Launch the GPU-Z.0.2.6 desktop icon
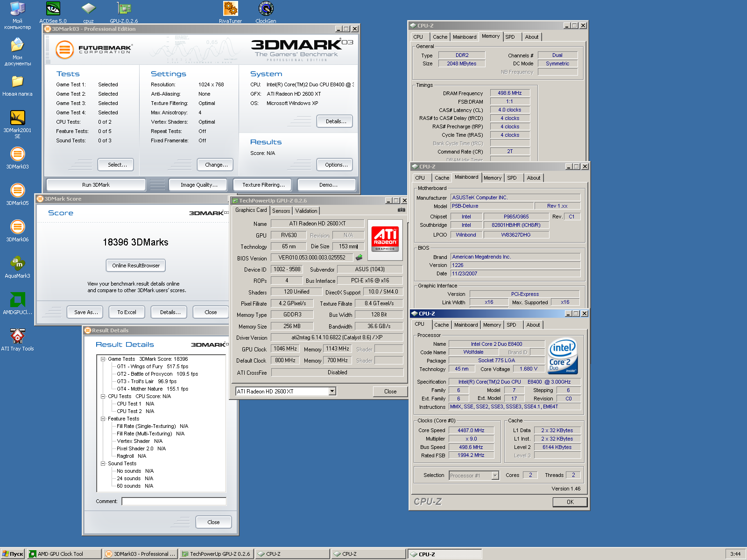This screenshot has width=747, height=560. point(124,12)
